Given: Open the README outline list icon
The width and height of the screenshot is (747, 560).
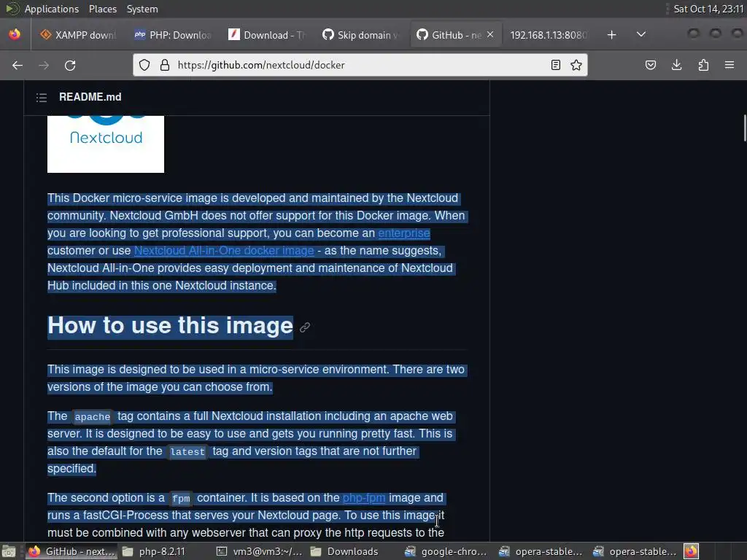Looking at the screenshot, I should 42,98.
